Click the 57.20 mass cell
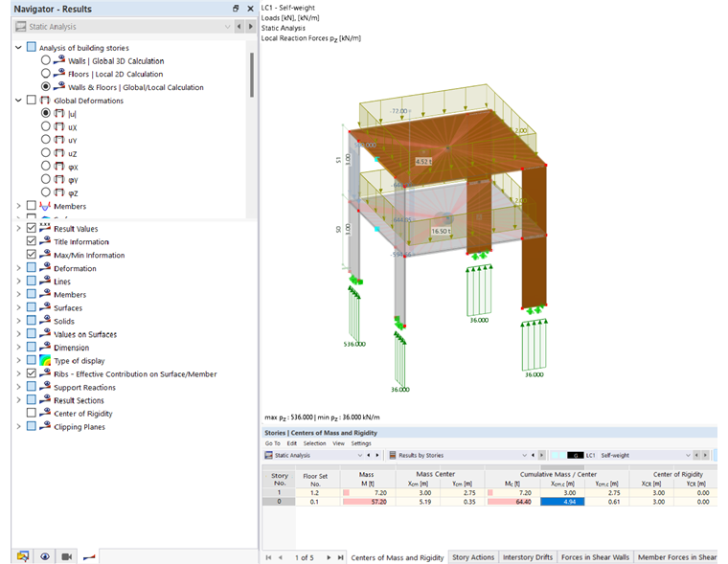Viewport: 728px width, 564px height. (368, 502)
